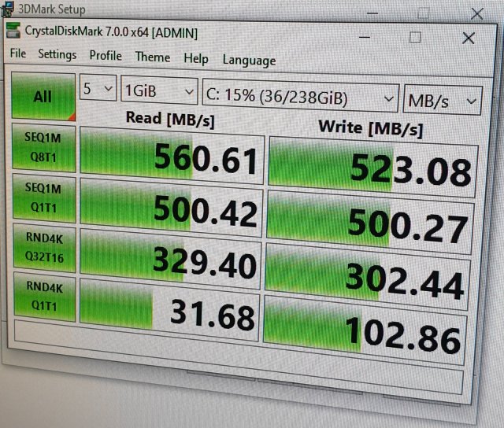Start the SEQ1M Q1T1 test
The width and height of the screenshot is (504, 428).
coord(44,197)
